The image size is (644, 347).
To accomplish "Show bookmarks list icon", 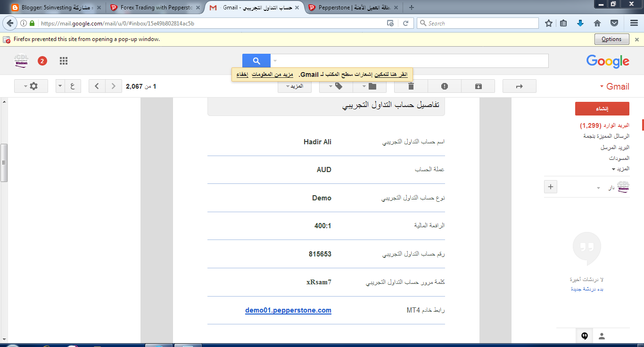I will click(x=564, y=23).
